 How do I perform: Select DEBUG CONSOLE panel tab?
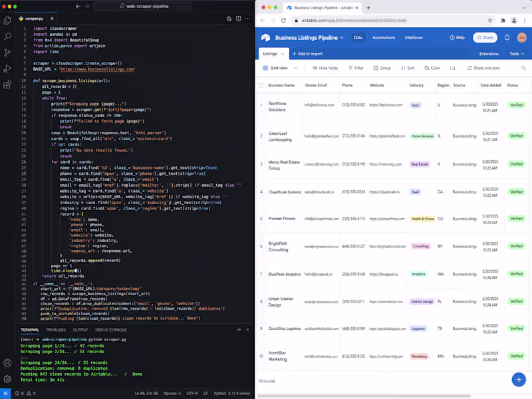111,330
